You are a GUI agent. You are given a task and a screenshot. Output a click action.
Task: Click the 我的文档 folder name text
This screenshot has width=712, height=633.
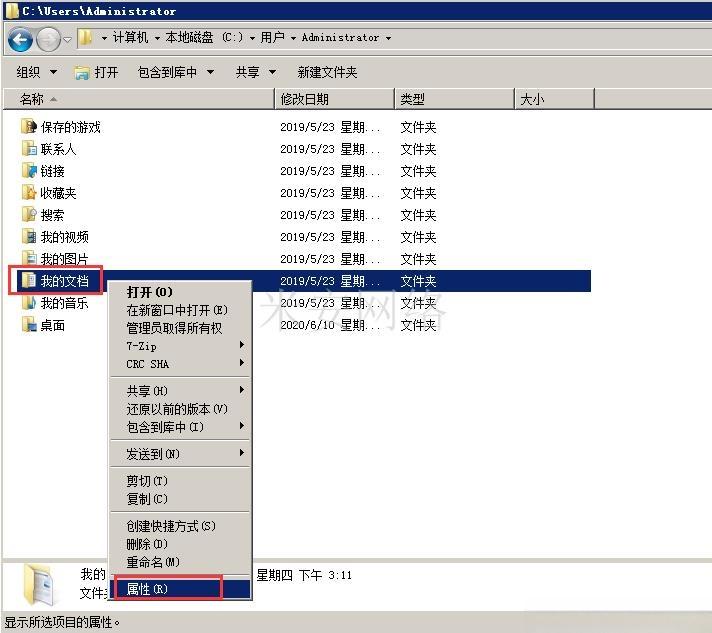[64, 281]
